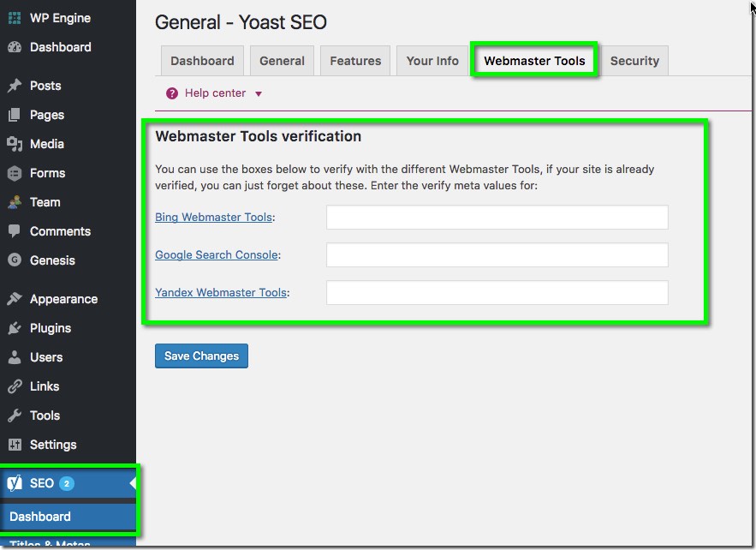
Task: Follow the Google Search Console link
Action: tap(216, 254)
